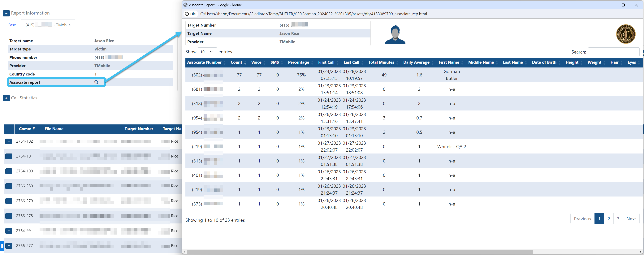Click the target profile avatar image
Image resolution: width=644 pixels, height=255 pixels.
(x=395, y=35)
